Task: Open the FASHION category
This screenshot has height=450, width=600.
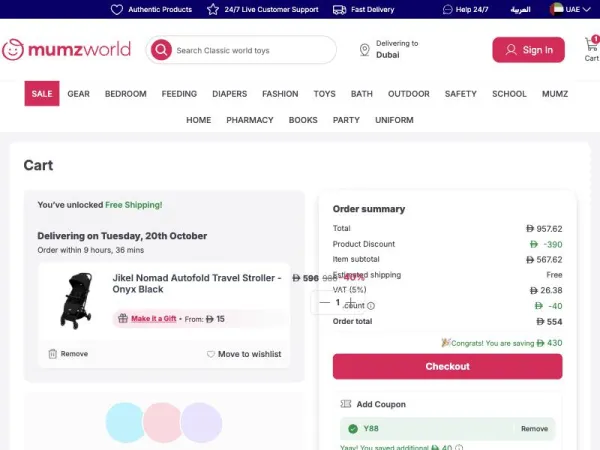Action: tap(280, 94)
